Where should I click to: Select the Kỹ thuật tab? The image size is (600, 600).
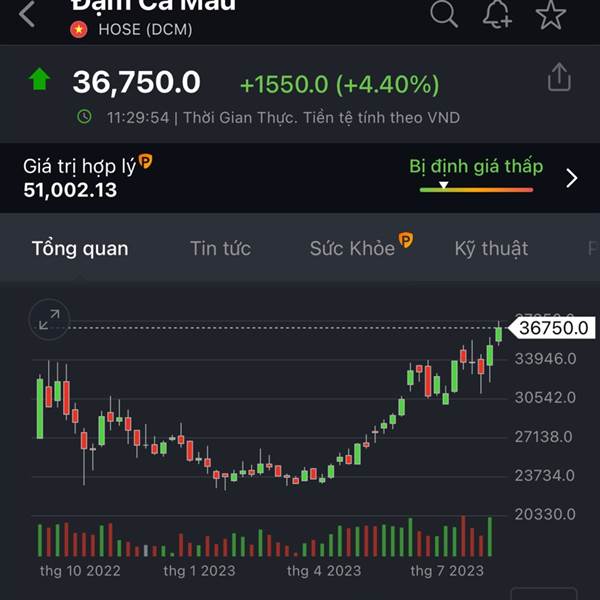point(491,248)
